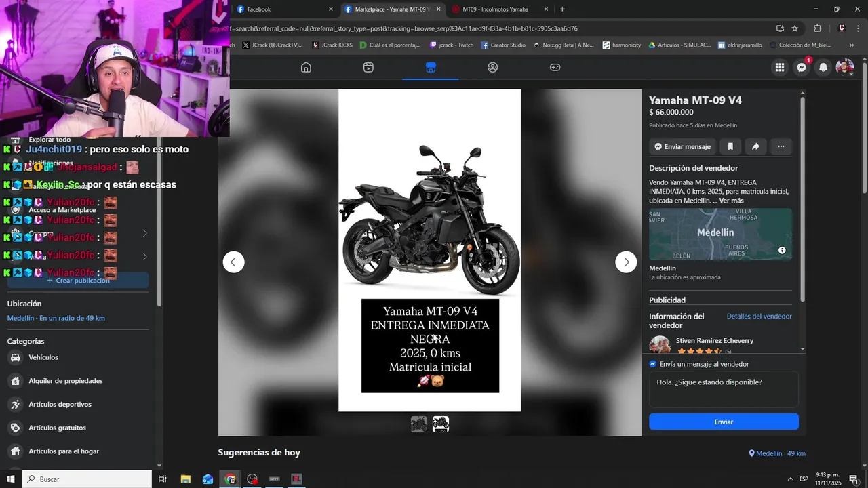The image size is (868, 488).
Task: Click Enviar mensaje button
Action: pos(682,146)
